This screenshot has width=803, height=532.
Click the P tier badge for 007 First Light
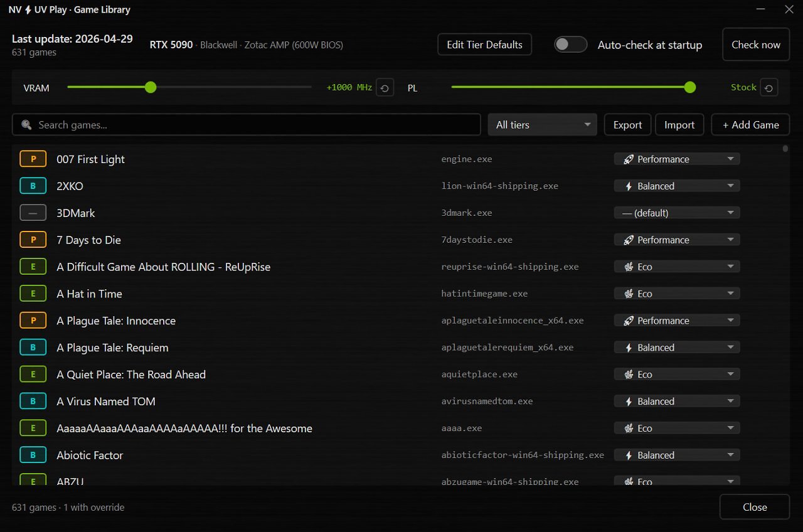pos(33,159)
